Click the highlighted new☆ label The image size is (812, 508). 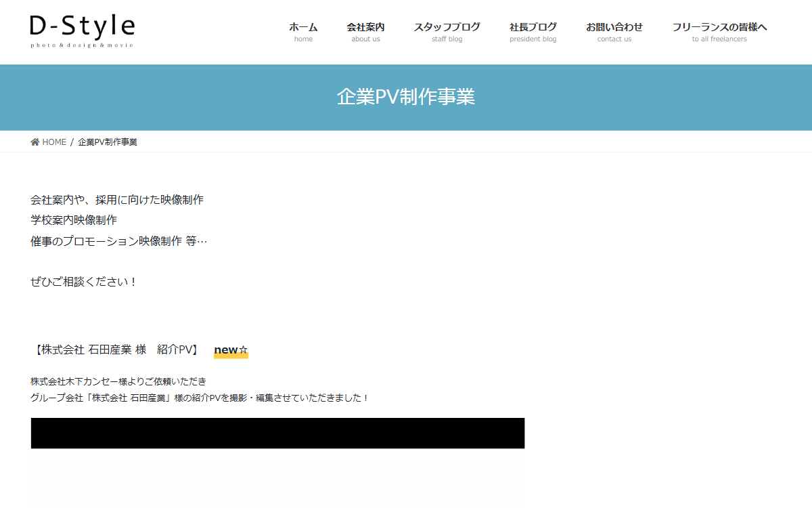click(231, 350)
